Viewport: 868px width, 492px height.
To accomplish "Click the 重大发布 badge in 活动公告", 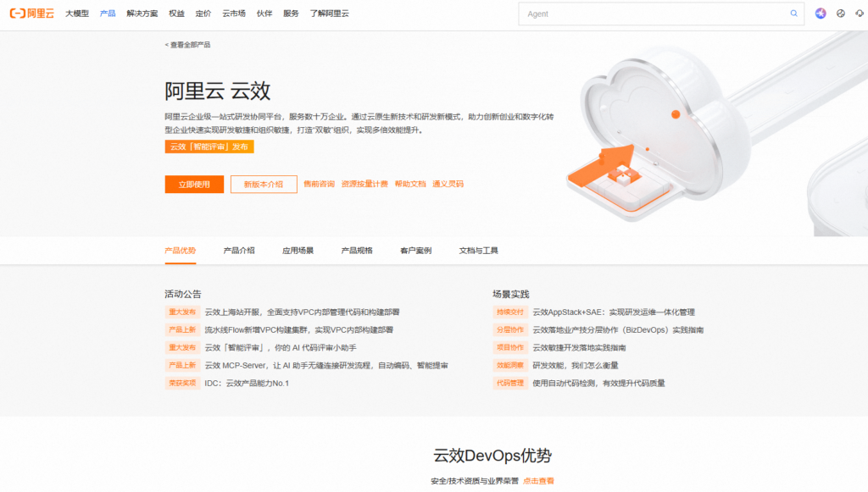I will pos(182,312).
